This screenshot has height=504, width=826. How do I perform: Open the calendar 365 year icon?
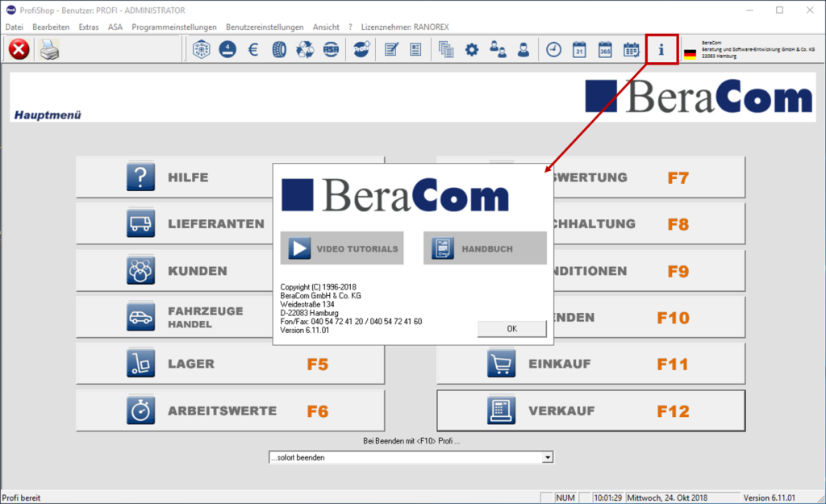(x=605, y=49)
